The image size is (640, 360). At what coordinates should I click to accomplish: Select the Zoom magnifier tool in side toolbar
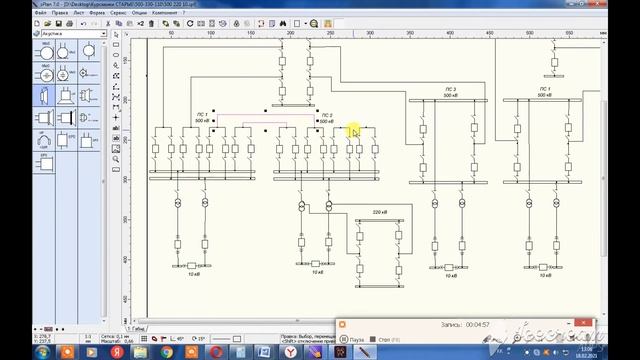point(116,159)
